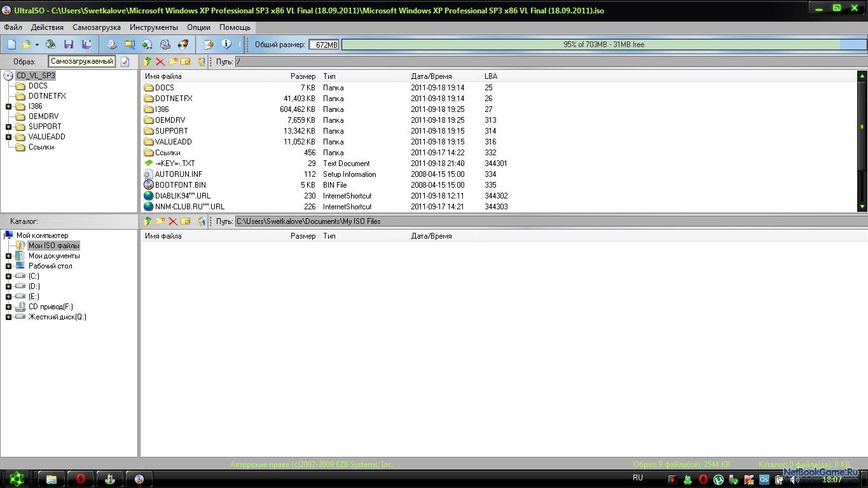
Task: Open the Опции menu
Action: (x=199, y=27)
